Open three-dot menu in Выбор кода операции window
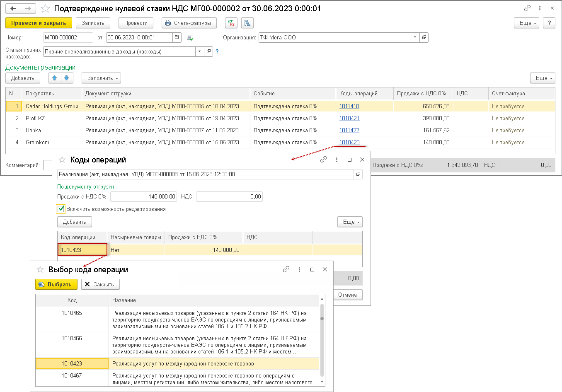 click(299, 269)
